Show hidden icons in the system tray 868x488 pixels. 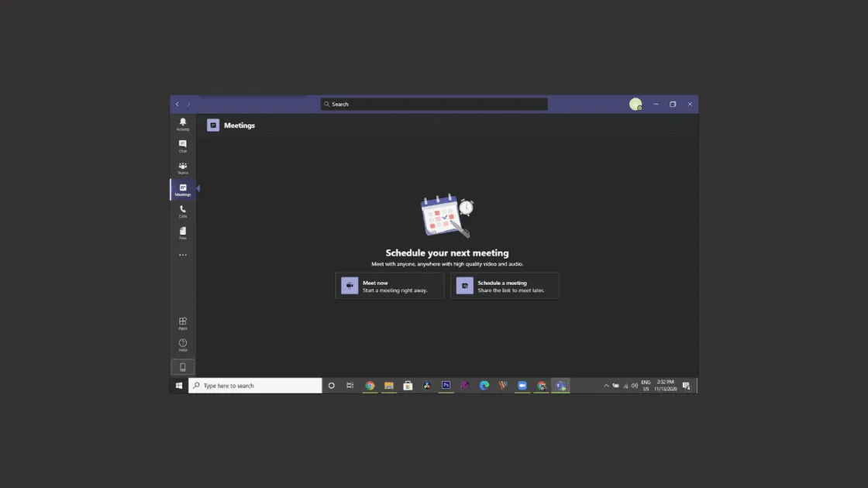pos(606,385)
